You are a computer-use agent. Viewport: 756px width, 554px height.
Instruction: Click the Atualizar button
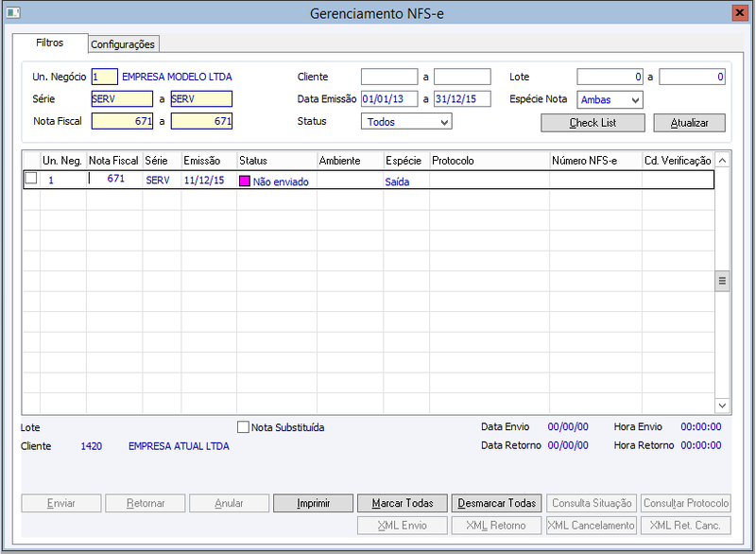tap(690, 123)
